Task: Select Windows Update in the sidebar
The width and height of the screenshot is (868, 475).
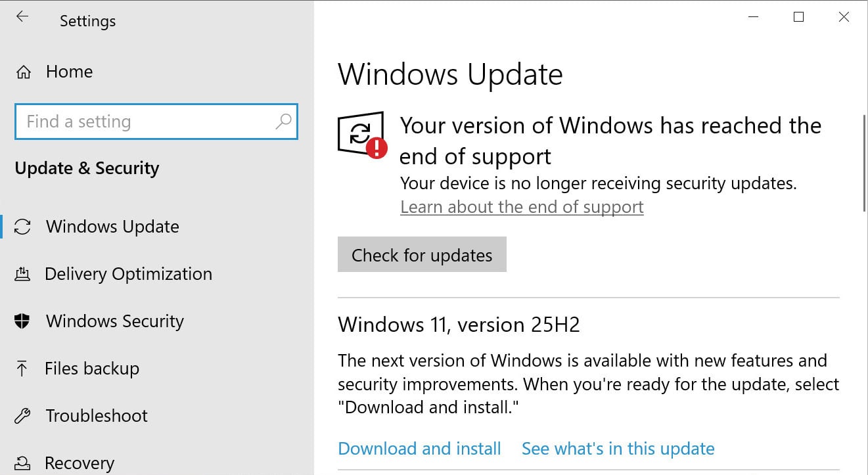Action: 112,226
